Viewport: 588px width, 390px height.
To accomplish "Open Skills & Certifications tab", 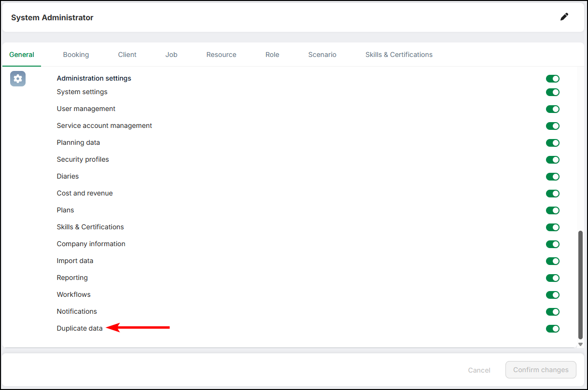I will point(399,55).
